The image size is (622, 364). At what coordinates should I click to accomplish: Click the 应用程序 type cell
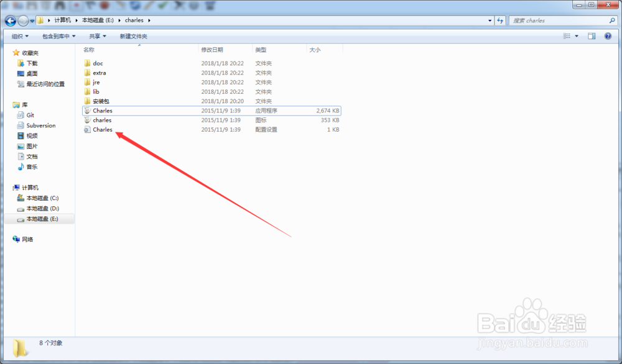point(266,111)
